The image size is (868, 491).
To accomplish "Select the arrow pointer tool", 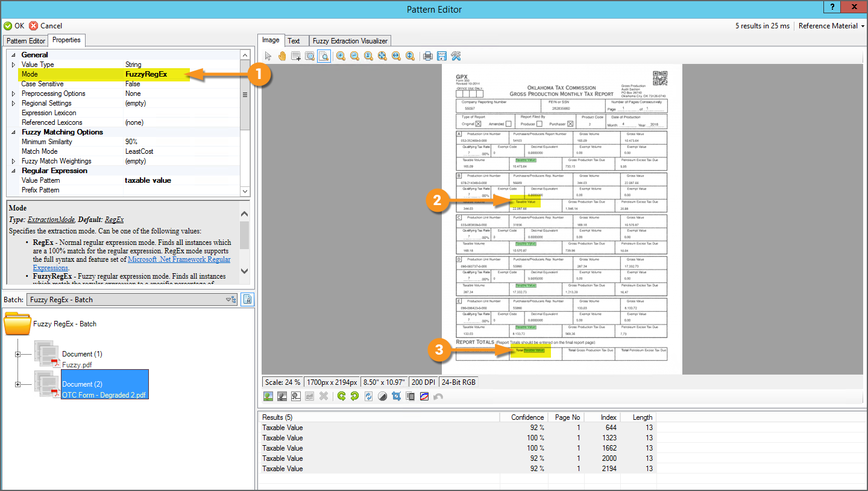I will tap(268, 56).
